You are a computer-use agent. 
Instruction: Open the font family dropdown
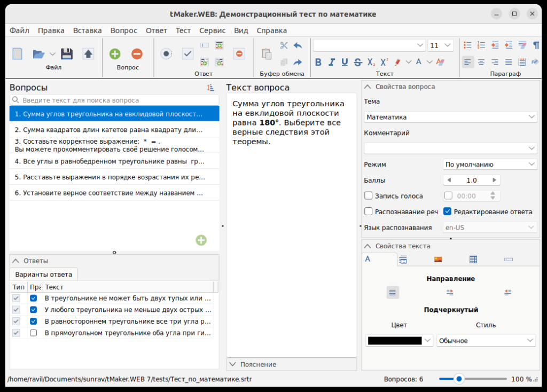pos(420,45)
